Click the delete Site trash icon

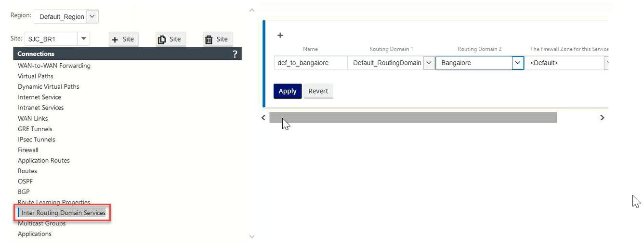[x=209, y=40]
